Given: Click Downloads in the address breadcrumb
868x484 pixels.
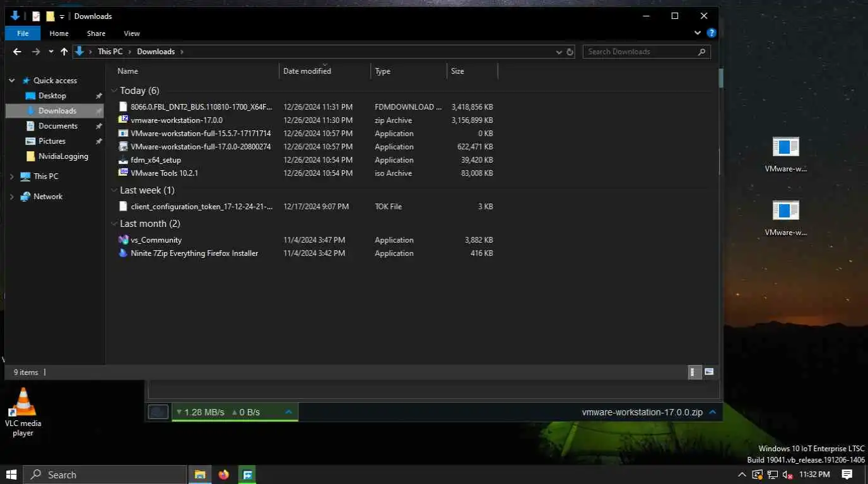Looking at the screenshot, I should [156, 52].
